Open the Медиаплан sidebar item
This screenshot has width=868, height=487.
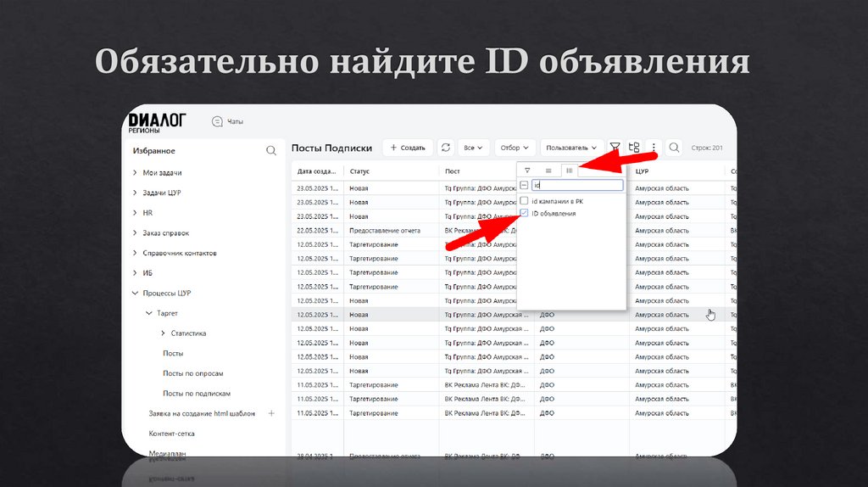tap(167, 453)
